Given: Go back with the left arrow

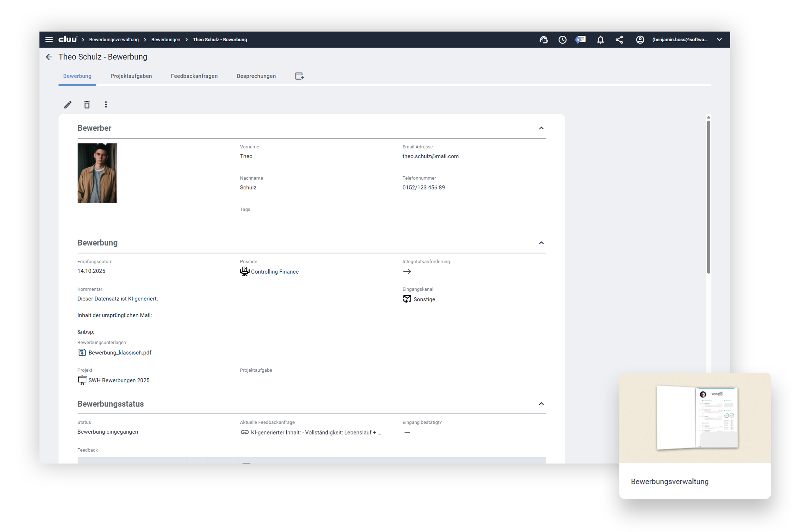Looking at the screenshot, I should pos(49,57).
